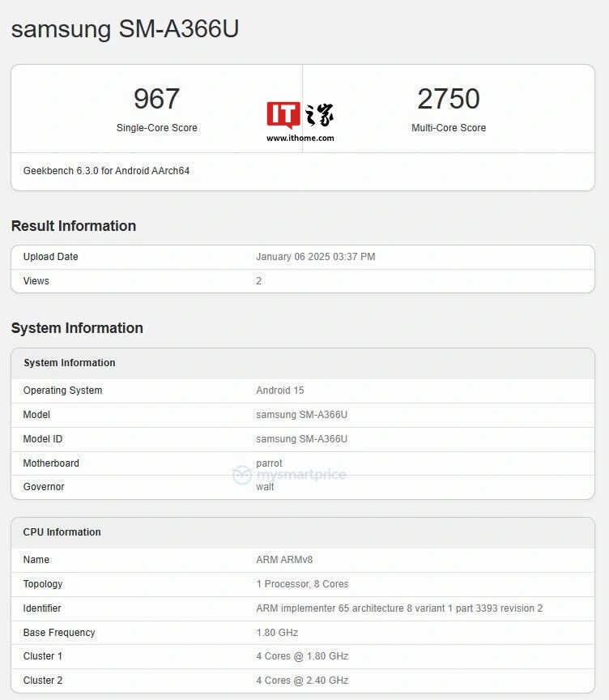Viewport: 609px width, 700px height.
Task: Click the Model ID samsung SM-A366U value
Action: (301, 439)
